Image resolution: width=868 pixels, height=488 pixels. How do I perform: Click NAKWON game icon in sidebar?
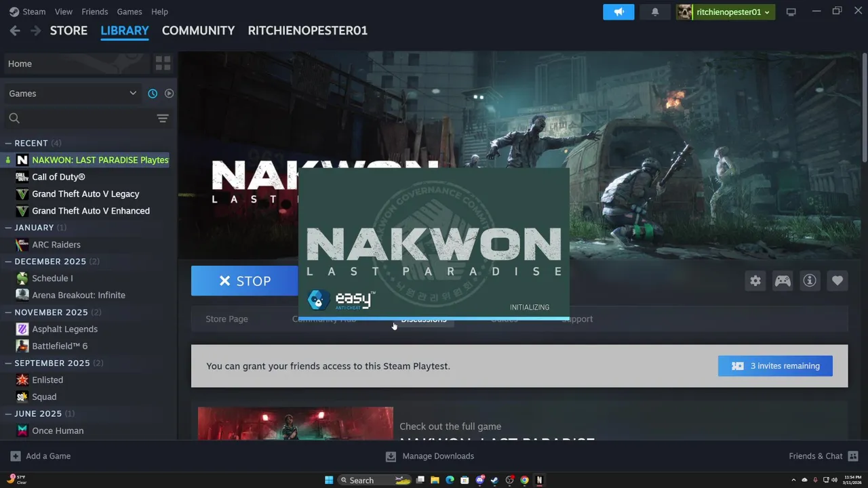(x=22, y=160)
